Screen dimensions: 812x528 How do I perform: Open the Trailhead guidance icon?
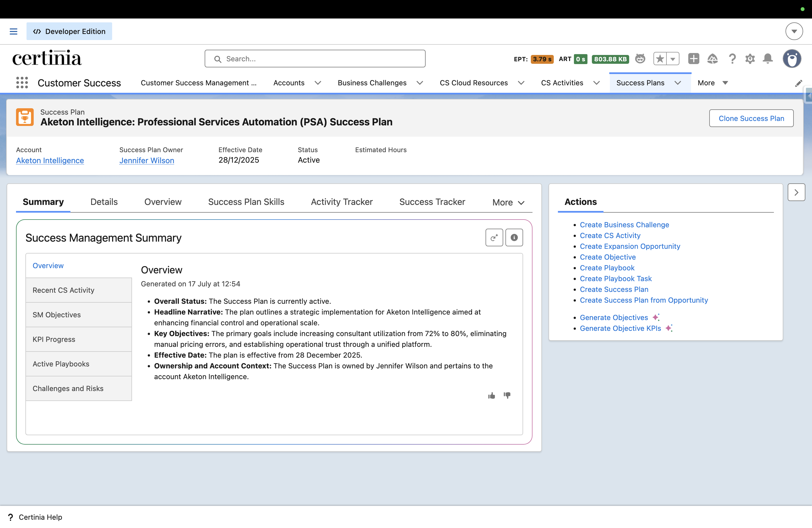712,59
